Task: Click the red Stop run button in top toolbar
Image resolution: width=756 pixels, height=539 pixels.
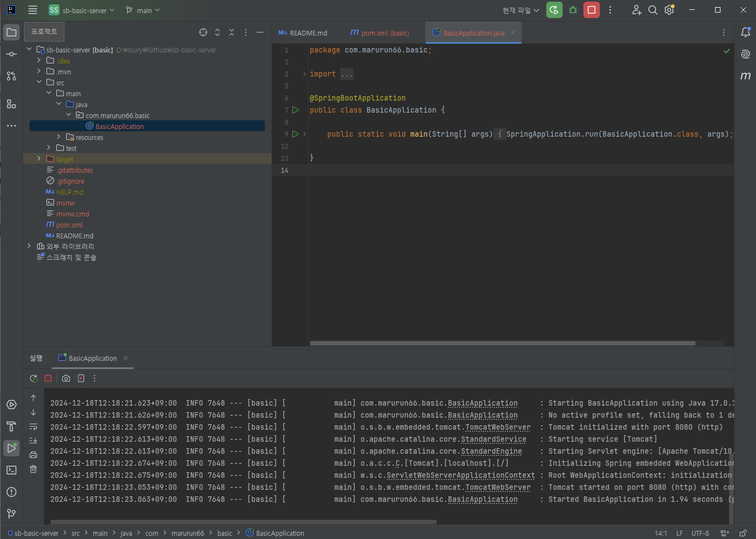Action: [x=591, y=10]
